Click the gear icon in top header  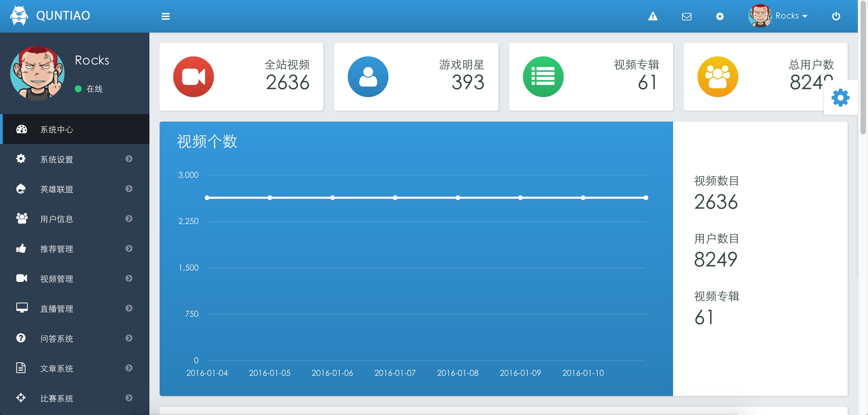tap(720, 16)
